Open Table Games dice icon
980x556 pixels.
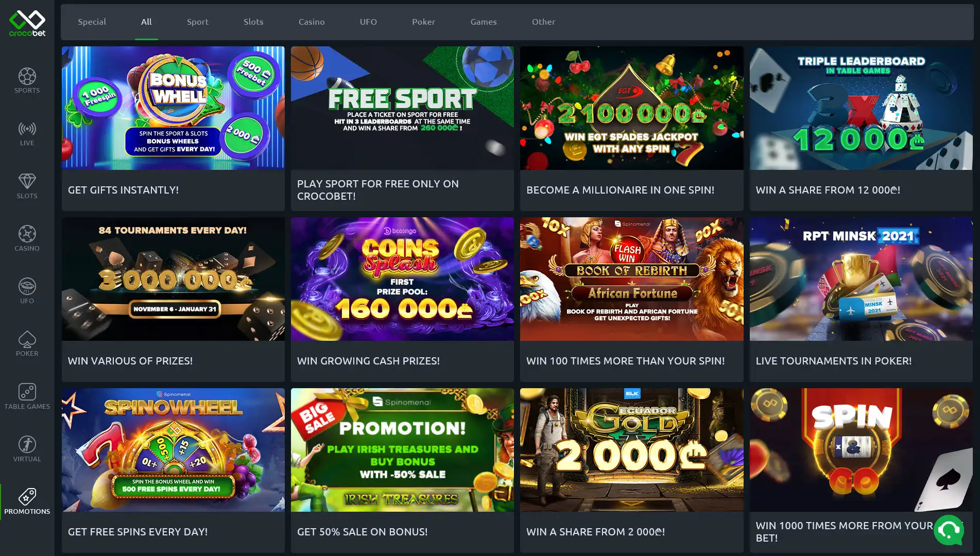click(x=27, y=396)
